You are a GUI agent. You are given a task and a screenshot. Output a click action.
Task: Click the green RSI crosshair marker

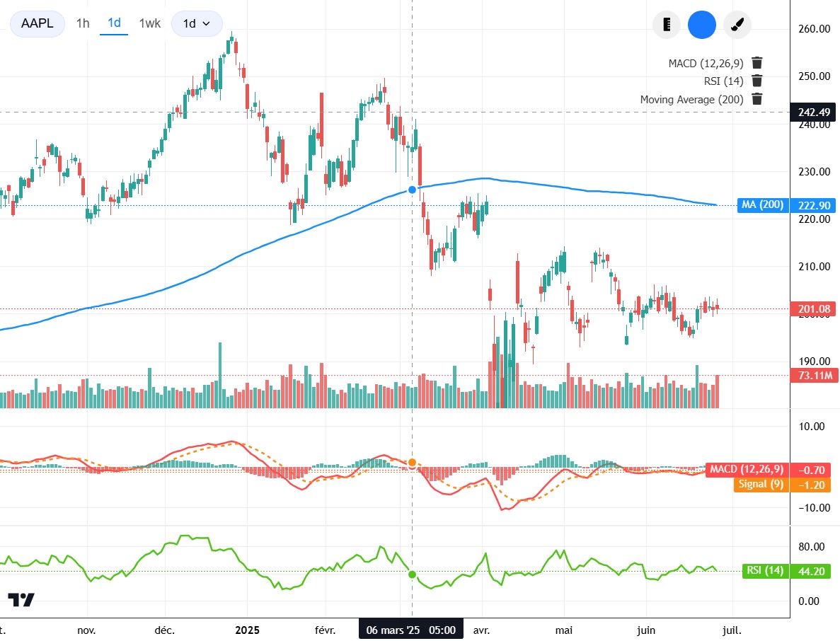coord(412,574)
